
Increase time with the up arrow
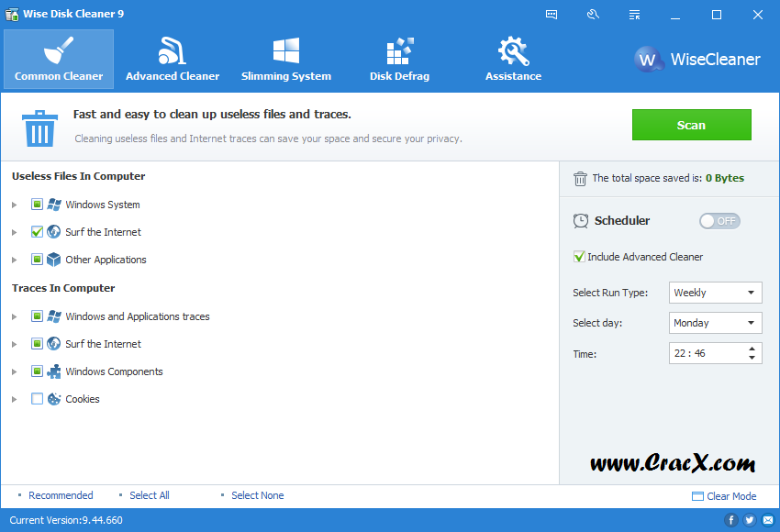752,349
